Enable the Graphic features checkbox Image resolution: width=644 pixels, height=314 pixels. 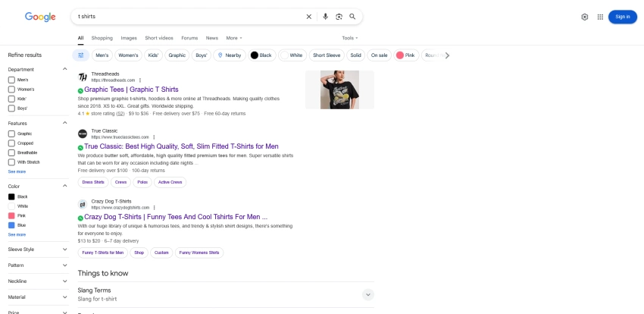pos(11,133)
